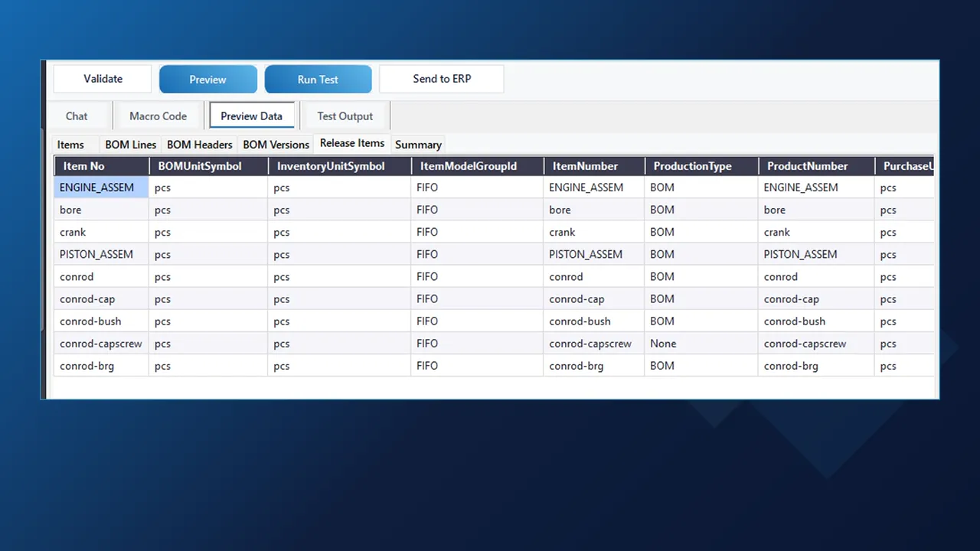The height and width of the screenshot is (551, 980).
Task: Click the BOM ProductionType cell for PISTON_ASSEM
Action: point(701,254)
